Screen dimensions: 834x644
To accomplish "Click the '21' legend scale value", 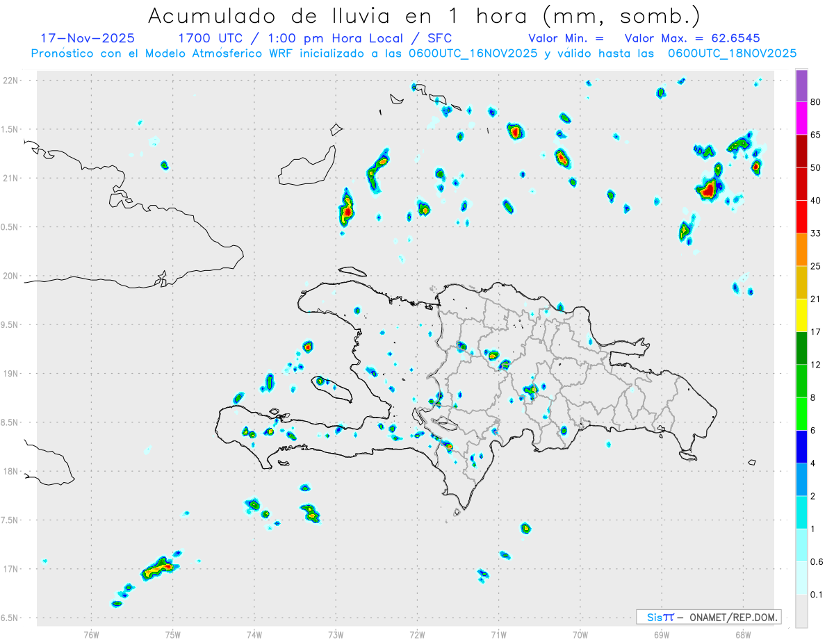I will click(817, 299).
